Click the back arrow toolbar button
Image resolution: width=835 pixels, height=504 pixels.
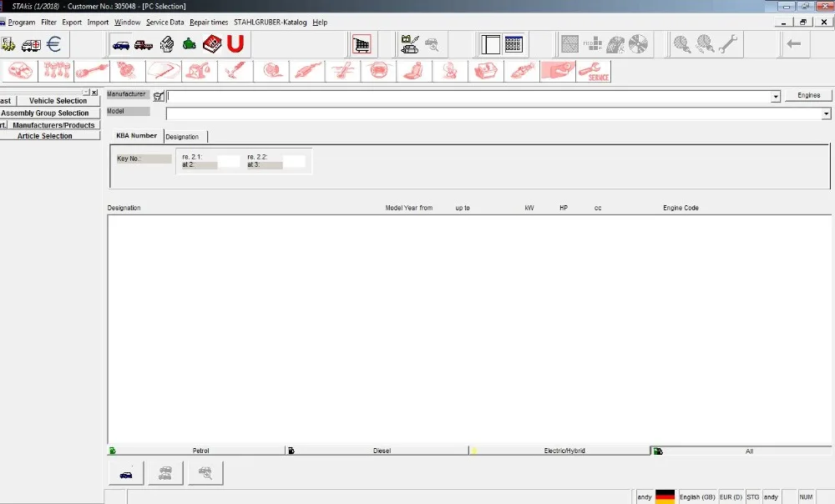pyautogui.click(x=793, y=44)
